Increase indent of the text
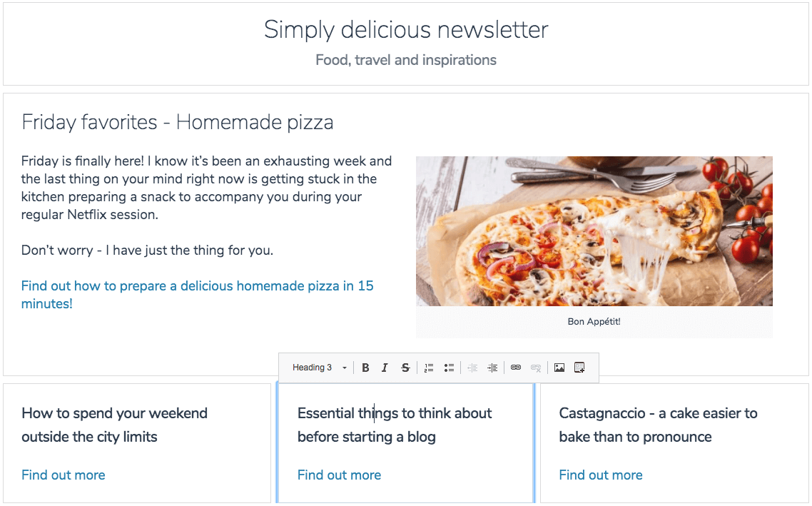 coord(492,368)
